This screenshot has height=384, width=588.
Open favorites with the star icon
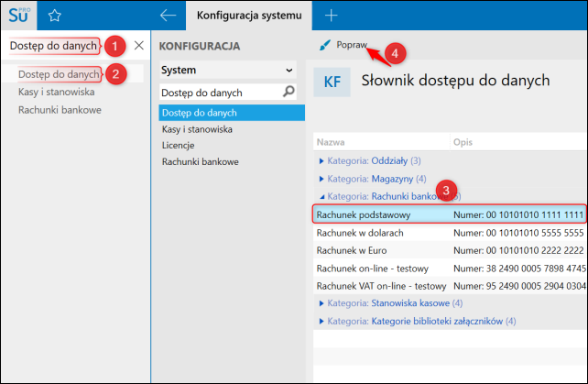(55, 15)
